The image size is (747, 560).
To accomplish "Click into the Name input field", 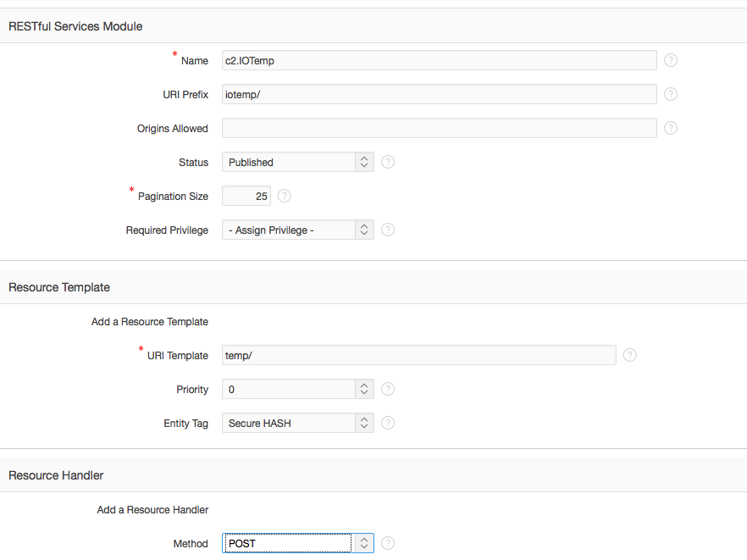I will (440, 60).
